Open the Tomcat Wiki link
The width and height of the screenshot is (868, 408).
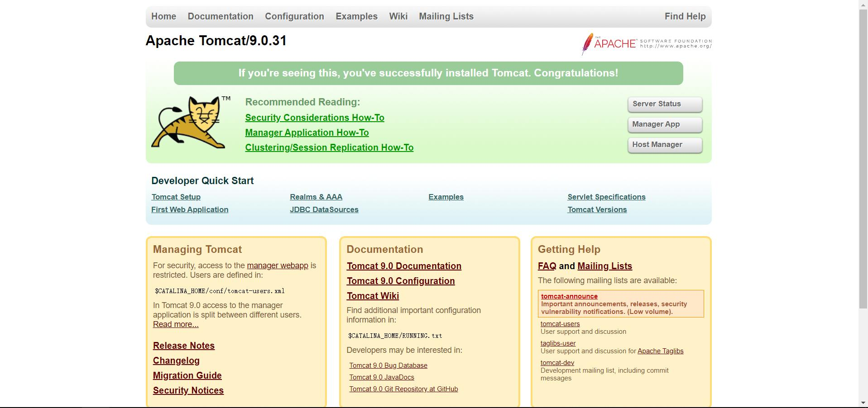pos(373,296)
